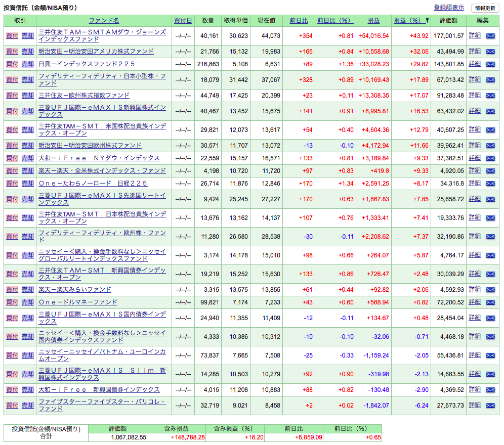Click mail icon for SMTAMダウ・ジョーンズ fund row
The height and width of the screenshot is (445, 504).
tap(490, 36)
